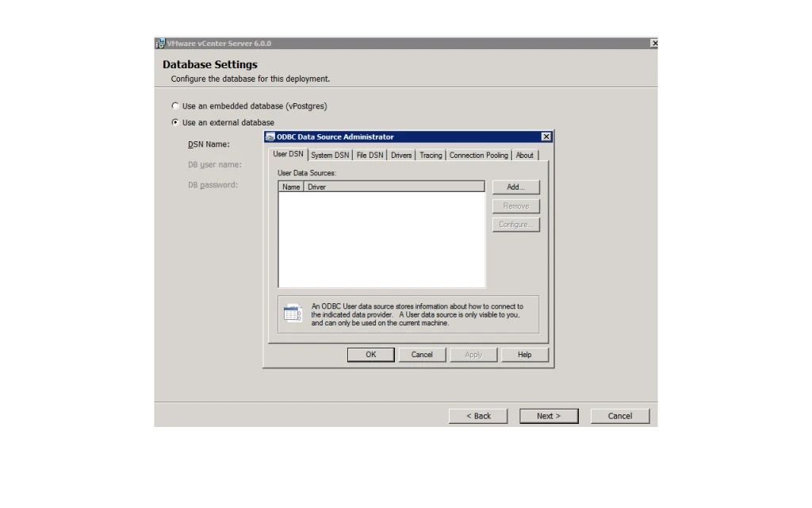The width and height of the screenshot is (812, 508).
Task: Close the ODBC Data Source Administrator dialog
Action: 546,137
